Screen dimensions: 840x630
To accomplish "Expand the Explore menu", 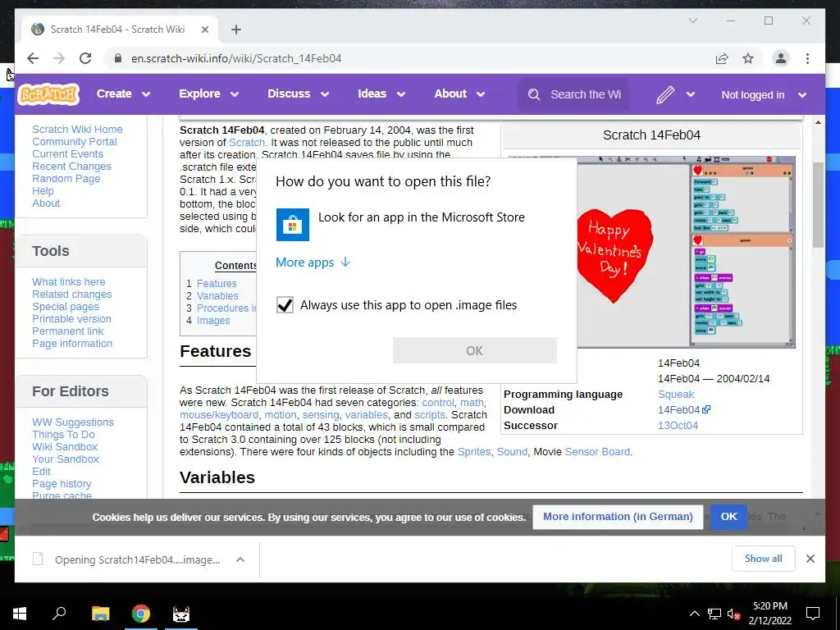I will click(x=208, y=94).
